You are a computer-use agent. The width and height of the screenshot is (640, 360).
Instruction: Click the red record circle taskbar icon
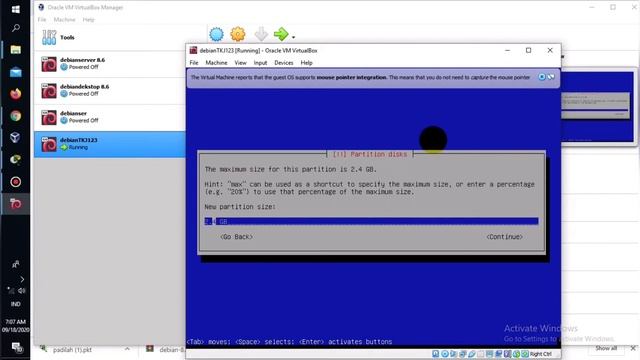(16, 182)
